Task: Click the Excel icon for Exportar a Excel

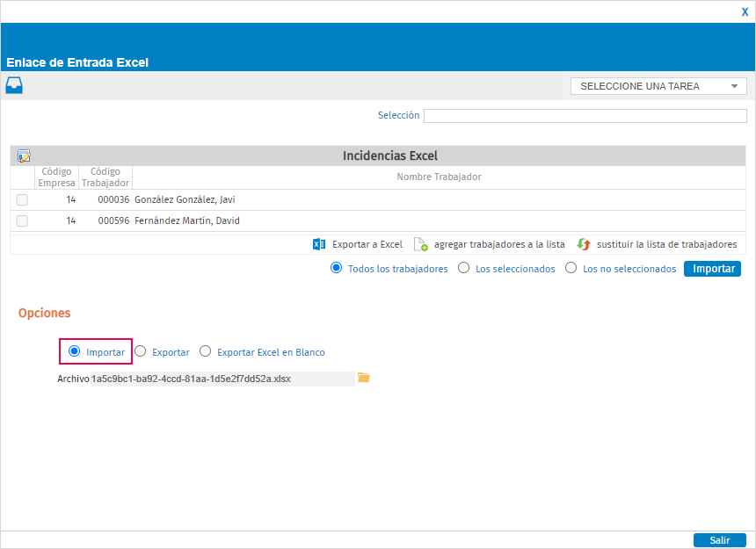Action: click(x=319, y=244)
